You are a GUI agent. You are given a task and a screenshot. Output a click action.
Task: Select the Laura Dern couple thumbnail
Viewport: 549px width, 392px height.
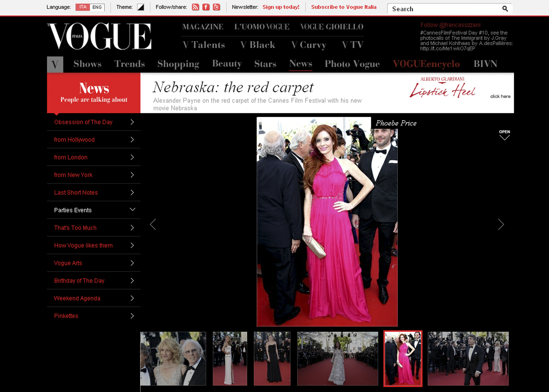coord(173,358)
